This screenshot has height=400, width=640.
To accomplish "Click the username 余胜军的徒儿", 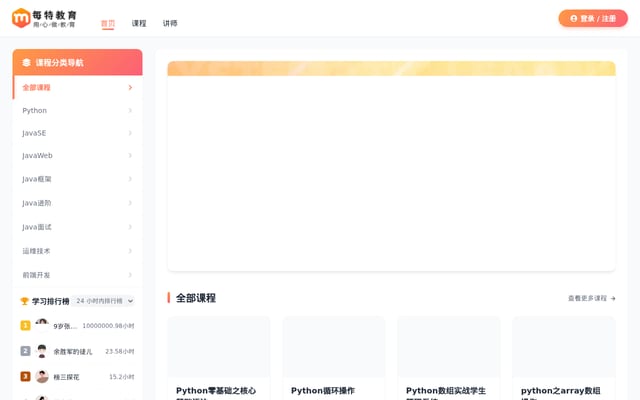I will pyautogui.click(x=73, y=351).
